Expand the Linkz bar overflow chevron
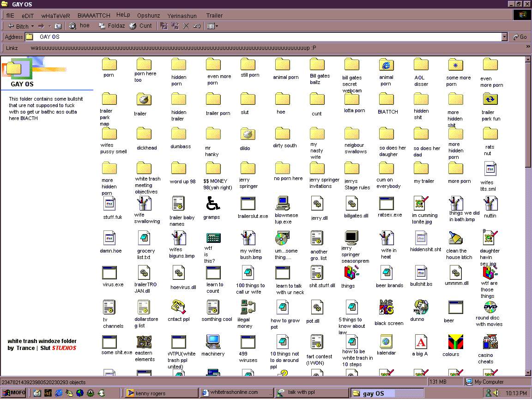The image size is (532, 404). (x=528, y=47)
